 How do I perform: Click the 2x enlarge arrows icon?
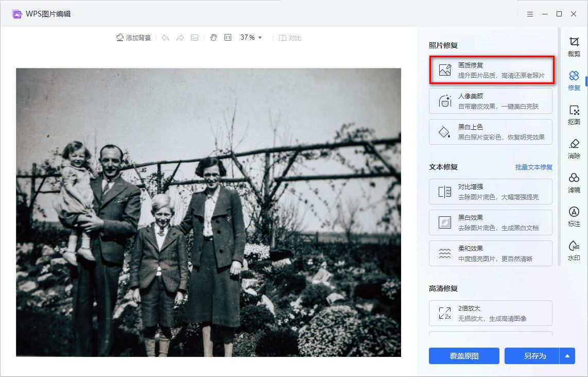445,313
